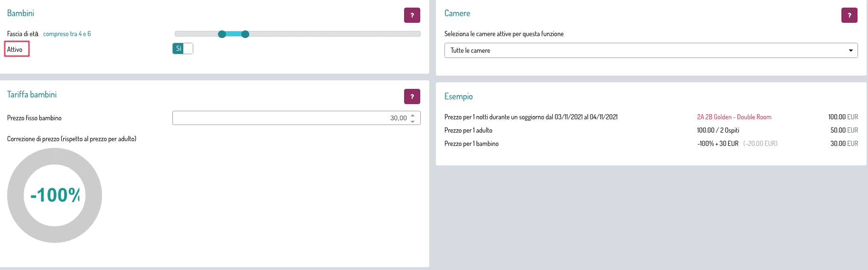Click the compreso tra 4 e 6 text
Screen dimensions: 868x270
pyautogui.click(x=67, y=34)
